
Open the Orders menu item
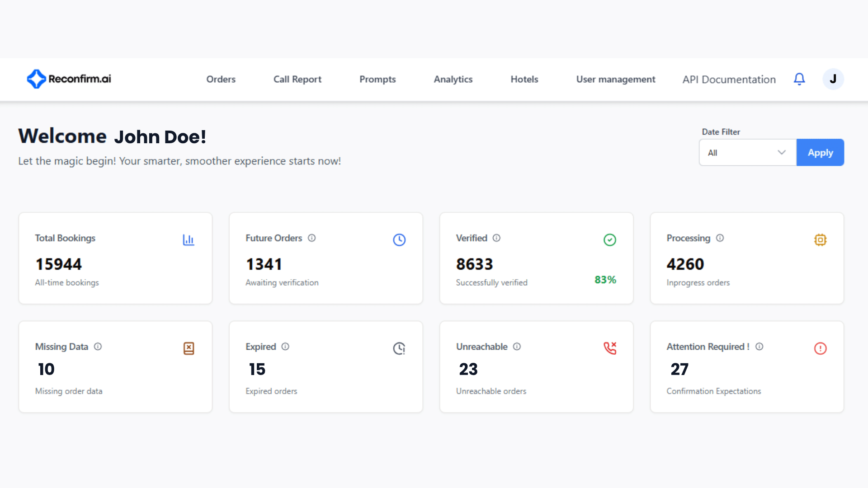221,80
